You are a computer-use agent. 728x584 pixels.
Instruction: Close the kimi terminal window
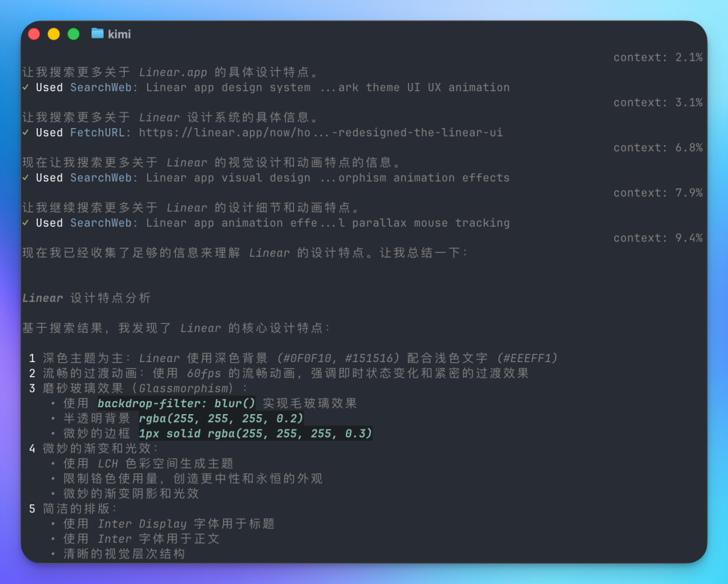point(34,34)
